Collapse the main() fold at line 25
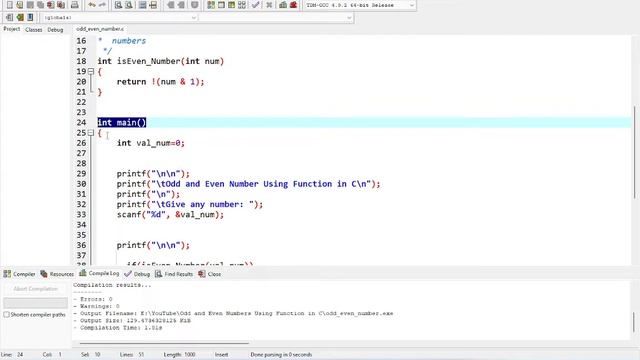Screen dimensions: 640x360 tap(91, 133)
